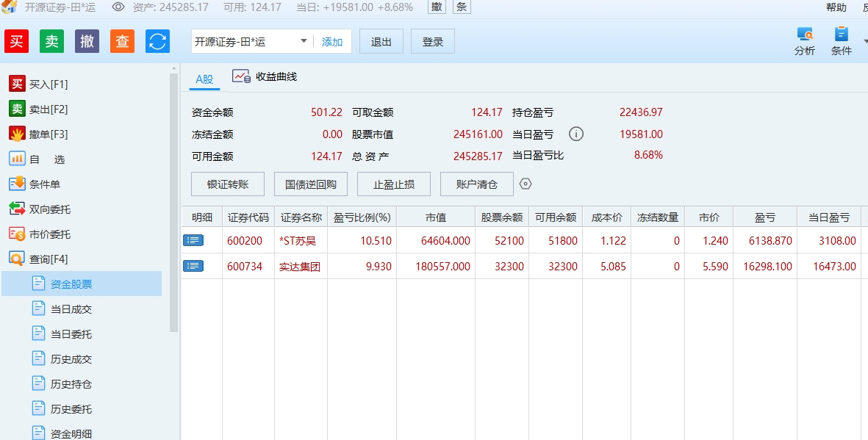The image size is (868, 440).
Task: Click the red Buy (买) toolbar icon
Action: coord(16,41)
